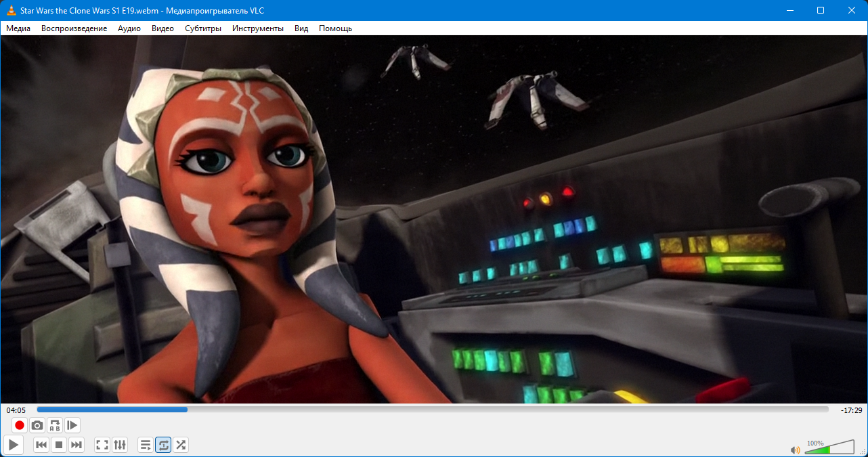Open the Вид menu
Viewport: 868px width, 457px height.
click(x=301, y=28)
